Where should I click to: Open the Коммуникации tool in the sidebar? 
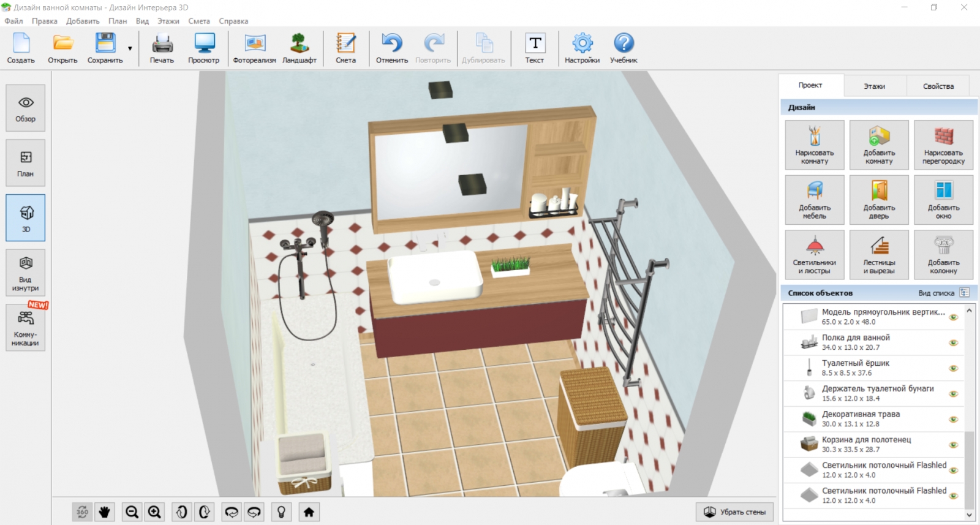[x=25, y=328]
